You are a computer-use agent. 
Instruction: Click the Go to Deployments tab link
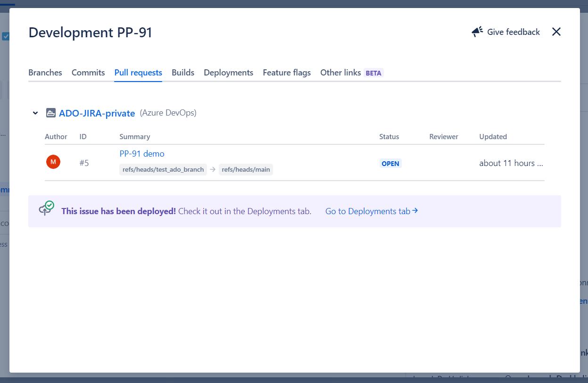[367, 211]
